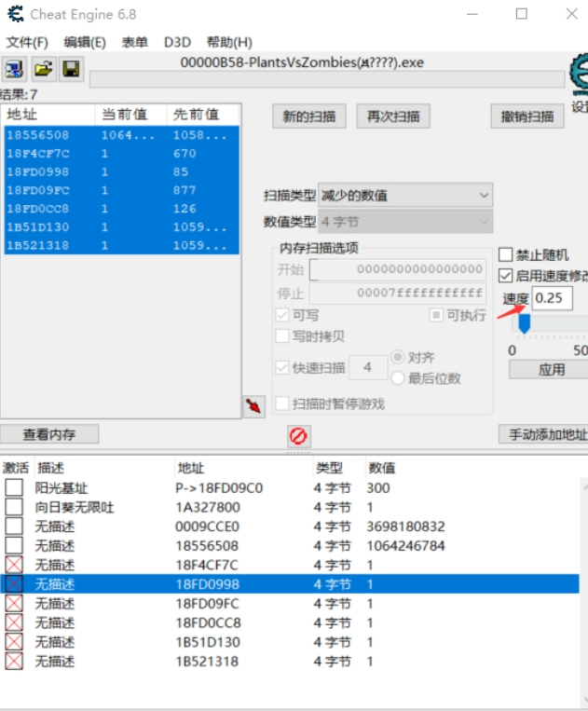Open the 帮助(H) menu

[x=229, y=42]
